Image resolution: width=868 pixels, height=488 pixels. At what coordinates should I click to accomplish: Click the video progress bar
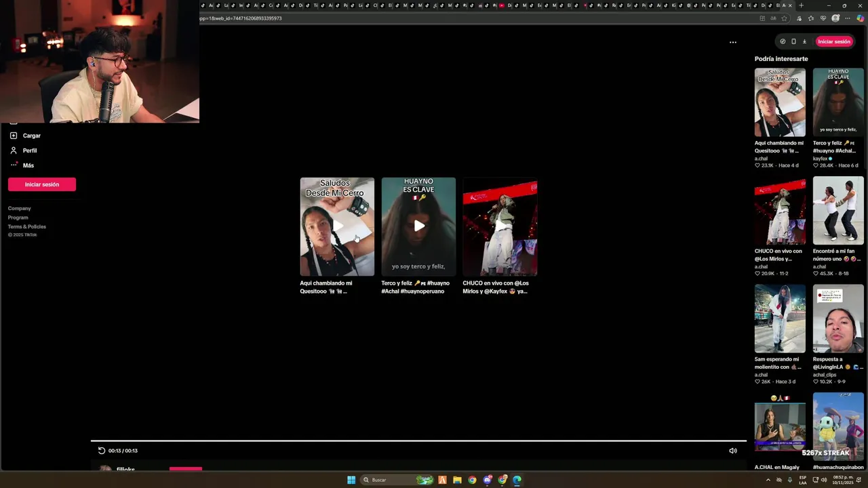(418, 441)
